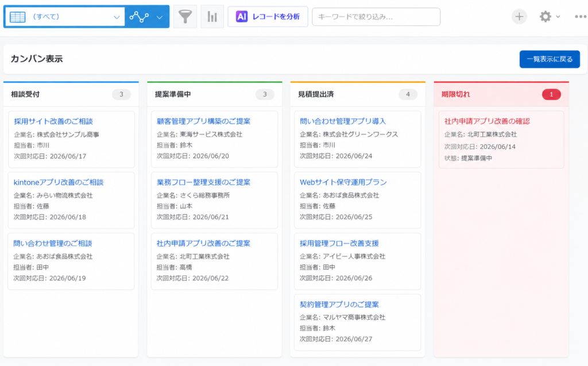The width and height of the screenshot is (588, 366).
Task: Click 企業名: 東海サービス株式会社 text
Action: tap(199, 134)
